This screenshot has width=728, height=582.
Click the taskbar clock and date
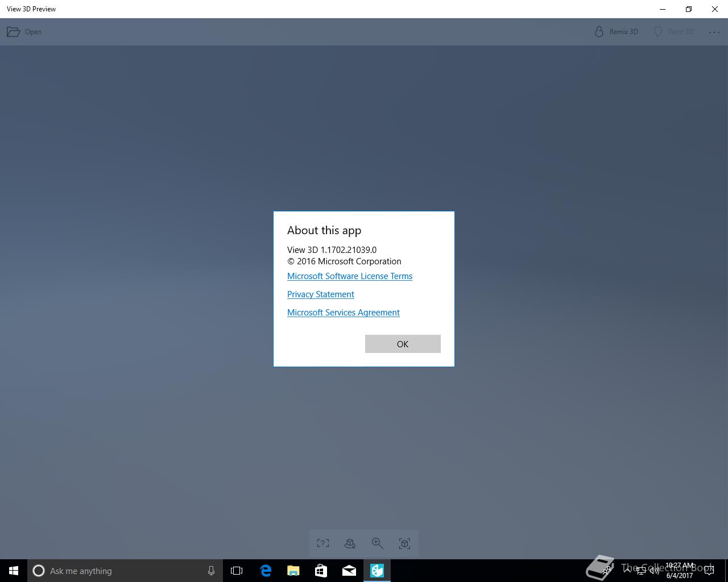click(680, 571)
